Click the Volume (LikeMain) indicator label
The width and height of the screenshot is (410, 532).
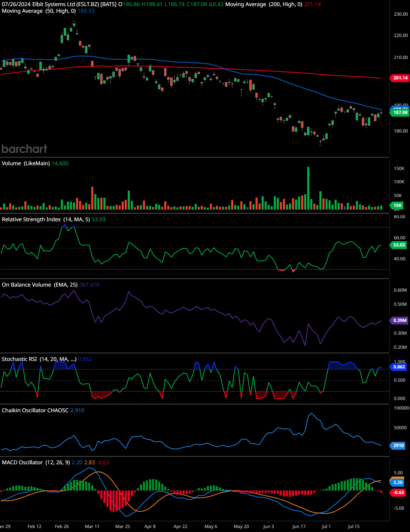point(26,163)
